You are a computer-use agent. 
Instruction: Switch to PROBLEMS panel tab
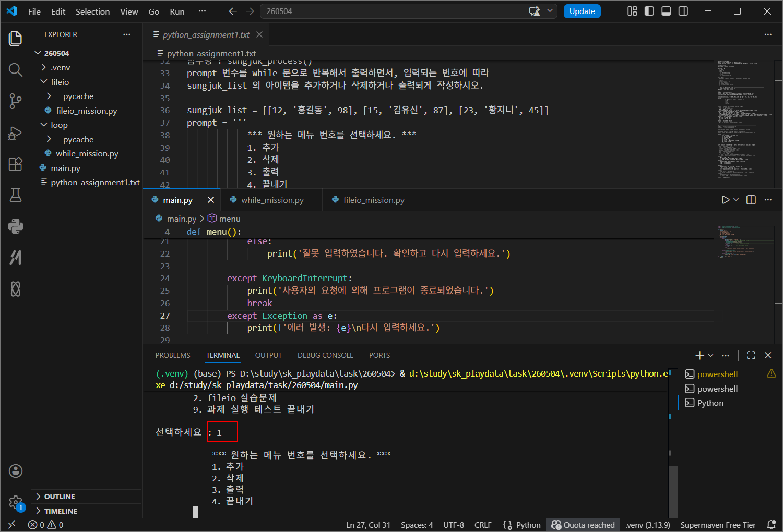point(173,355)
